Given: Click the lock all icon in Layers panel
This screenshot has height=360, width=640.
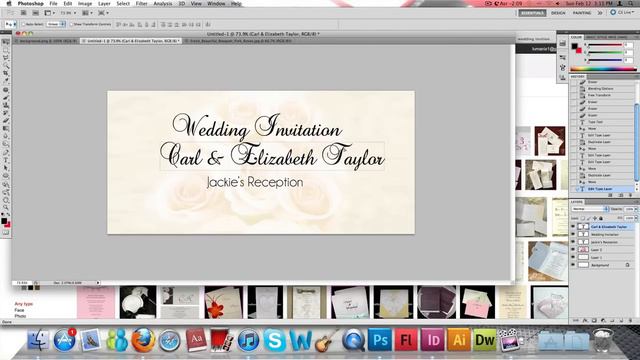Looking at the screenshot, I should coord(601,218).
